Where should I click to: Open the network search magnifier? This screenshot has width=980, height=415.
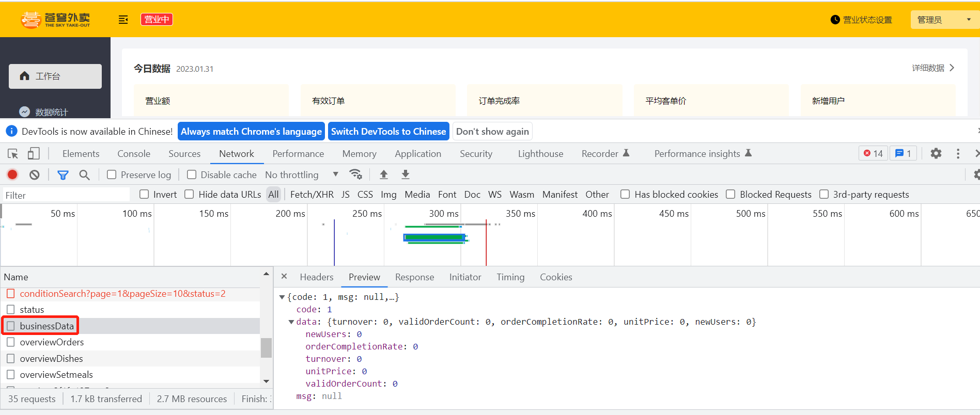pyautogui.click(x=85, y=175)
